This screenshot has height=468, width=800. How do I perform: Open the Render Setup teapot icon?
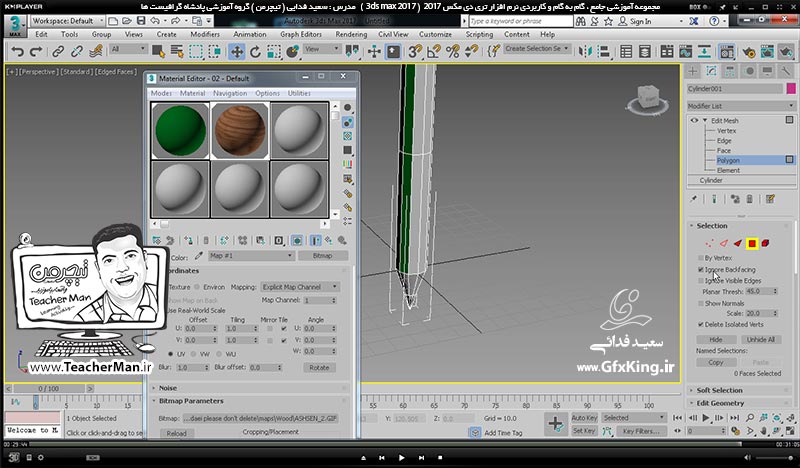[748, 52]
